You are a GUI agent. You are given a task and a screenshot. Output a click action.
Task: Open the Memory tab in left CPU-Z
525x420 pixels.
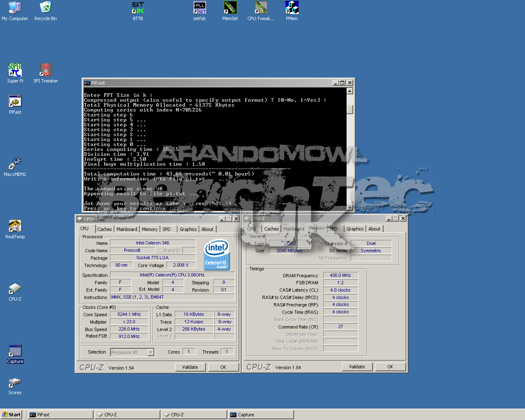(150, 229)
